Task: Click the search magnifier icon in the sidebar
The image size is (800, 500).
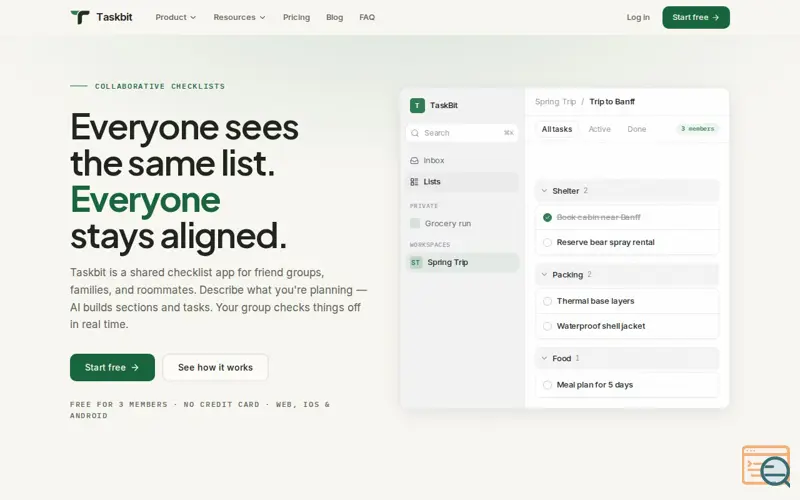Action: [x=415, y=133]
